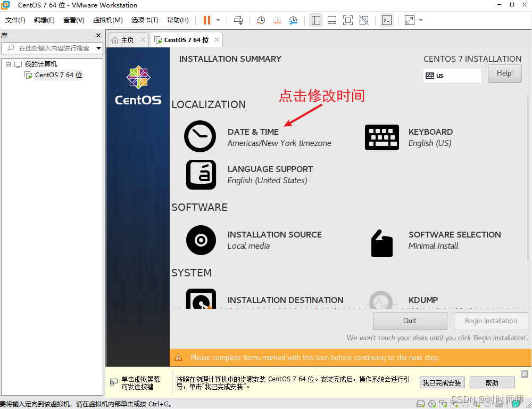
Task: Click the installer vertical scrollbar
Action: (x=528, y=177)
